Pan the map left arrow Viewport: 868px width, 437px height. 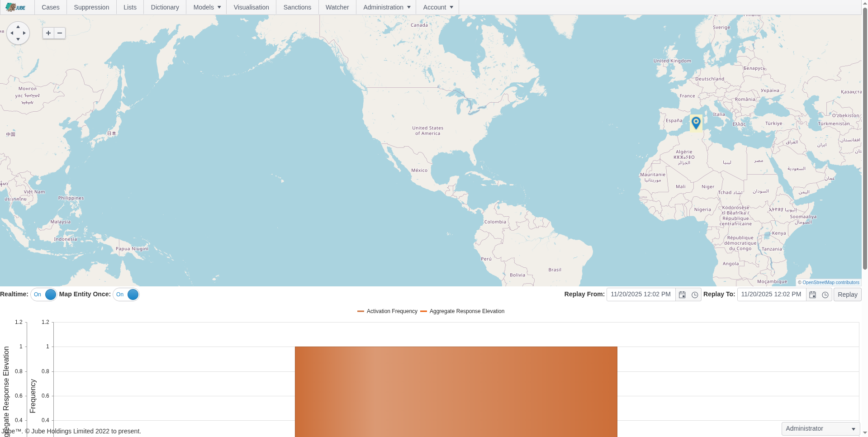pyautogui.click(x=12, y=33)
